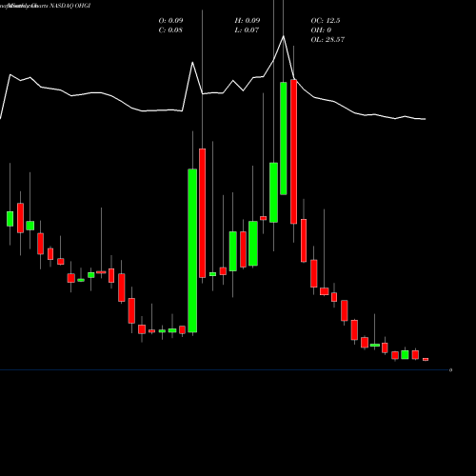Select the 'O: 0.09' open value
This screenshot has height=476, width=476.
coord(170,21)
